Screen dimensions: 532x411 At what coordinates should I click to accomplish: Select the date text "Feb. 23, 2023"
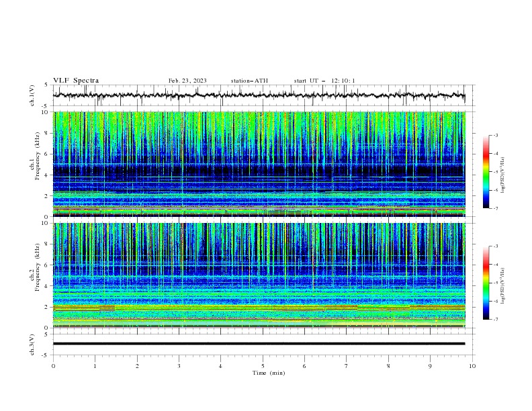pos(187,81)
